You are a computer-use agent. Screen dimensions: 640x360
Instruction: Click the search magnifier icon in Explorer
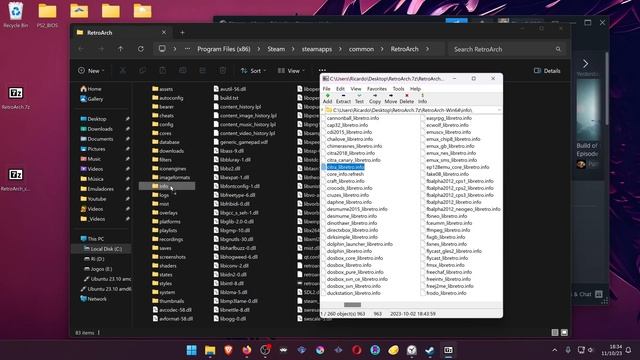(x=558, y=49)
